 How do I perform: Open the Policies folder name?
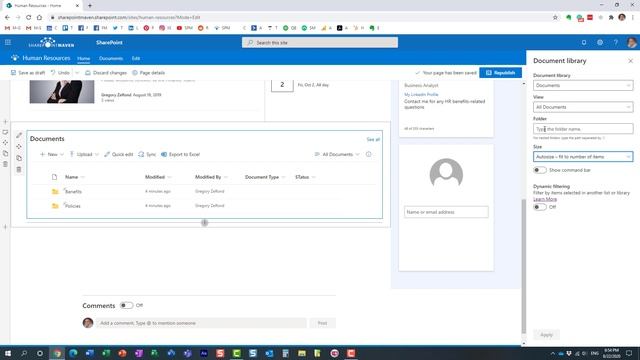73,206
